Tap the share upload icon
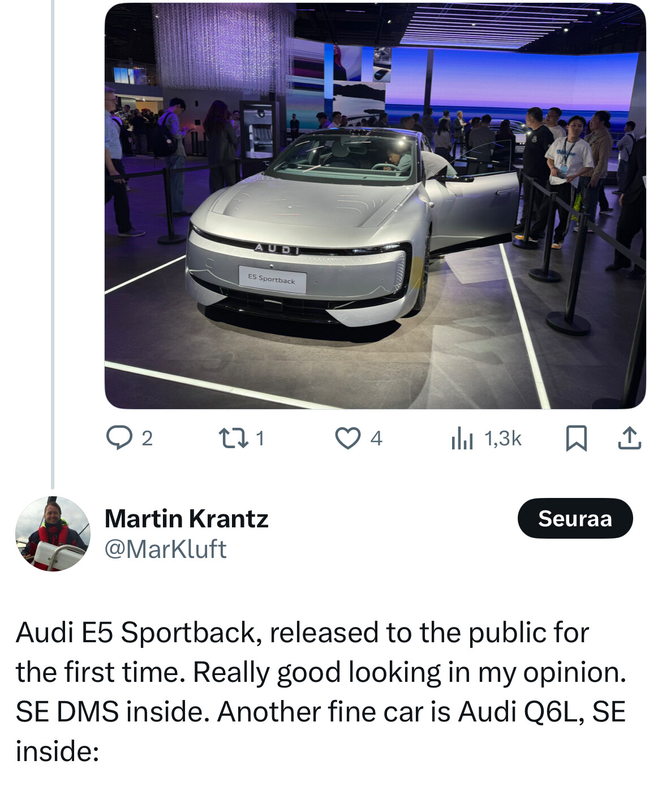 point(629,439)
